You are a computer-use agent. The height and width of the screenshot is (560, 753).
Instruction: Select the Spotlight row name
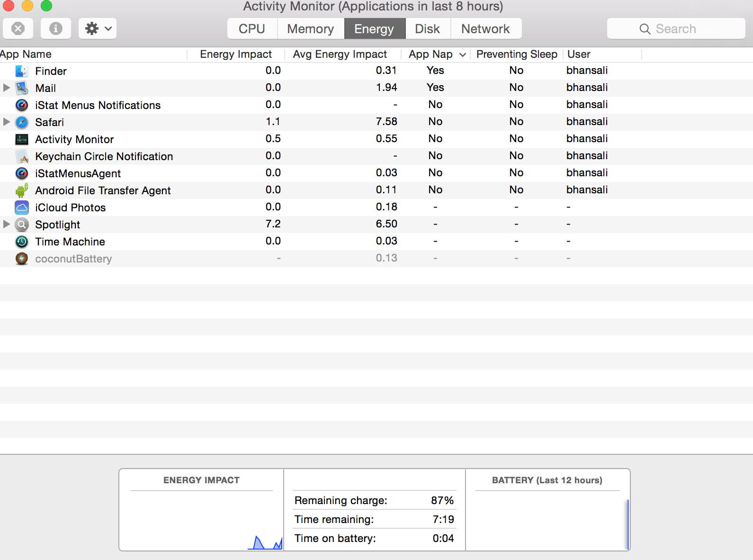tap(58, 225)
